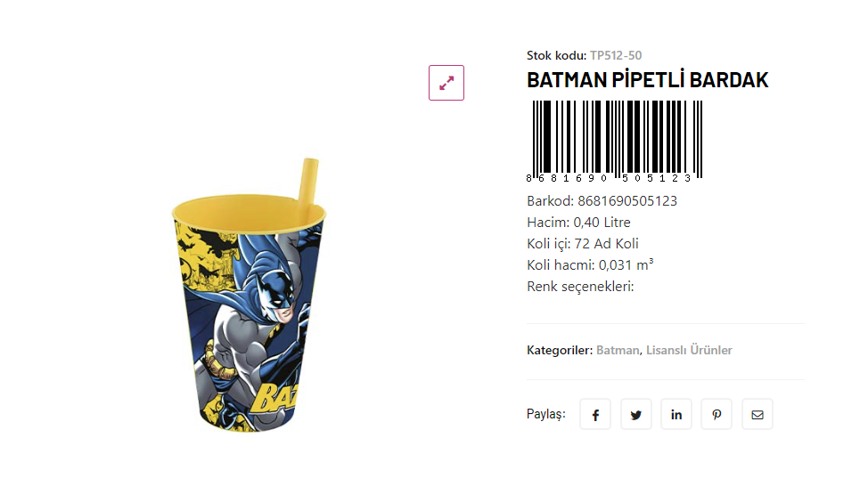Open the Lisanslı Ürünler category link

[x=689, y=351]
